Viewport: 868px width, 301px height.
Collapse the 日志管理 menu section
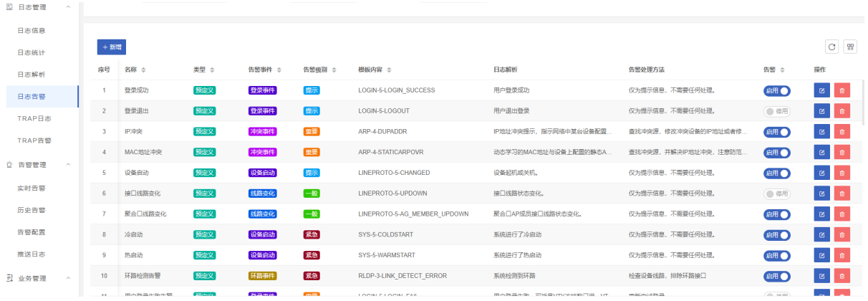point(68,6)
